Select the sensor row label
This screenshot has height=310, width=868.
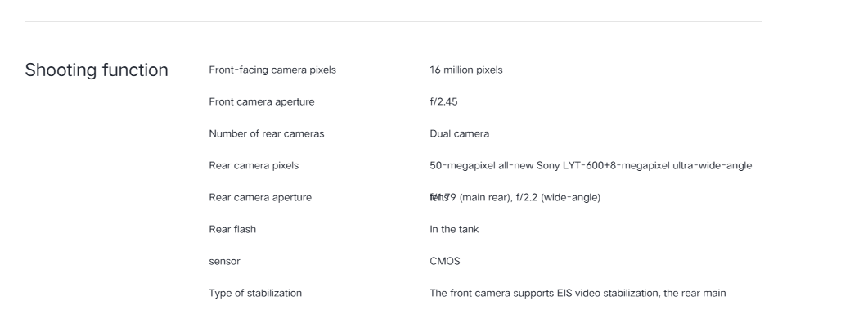pos(224,261)
